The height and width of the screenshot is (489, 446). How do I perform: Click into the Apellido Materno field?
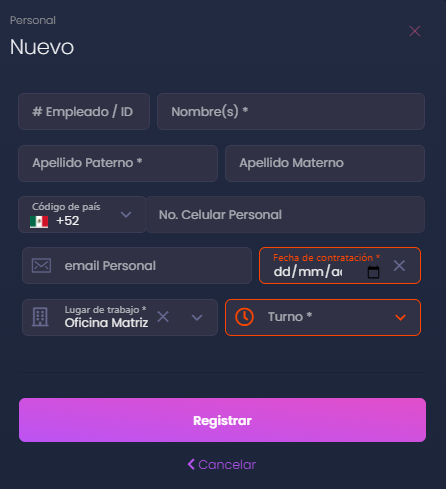click(x=325, y=163)
